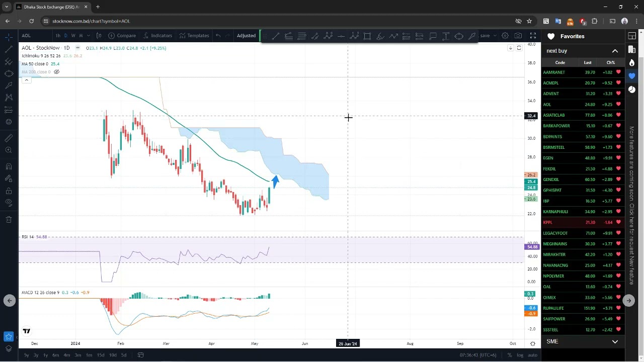Open time axis settings gear

533,343
